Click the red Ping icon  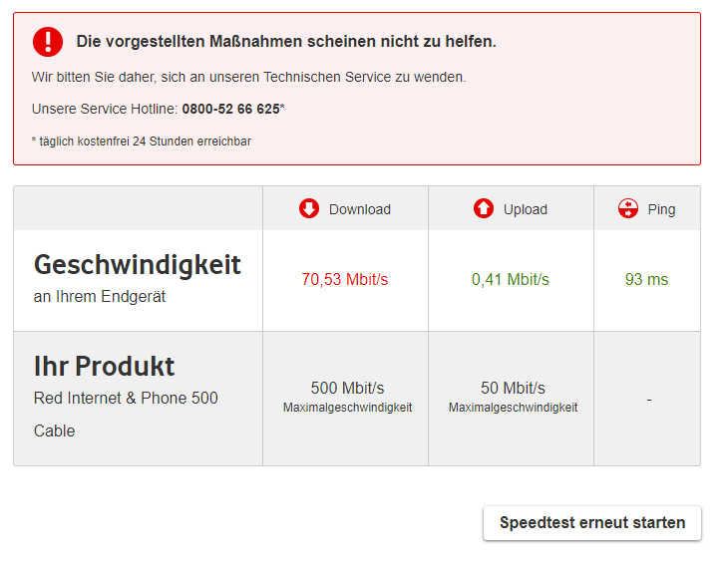627,209
